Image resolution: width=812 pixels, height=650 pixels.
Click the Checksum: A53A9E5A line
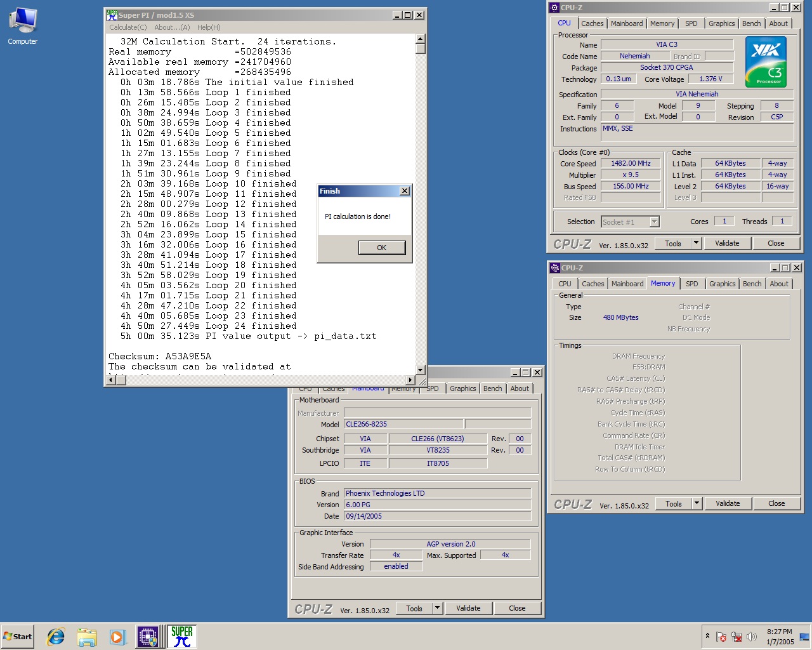tap(160, 356)
